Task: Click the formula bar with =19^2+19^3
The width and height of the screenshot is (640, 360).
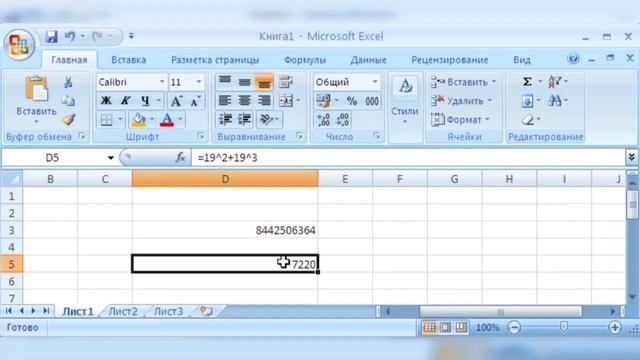Action: coord(407,158)
